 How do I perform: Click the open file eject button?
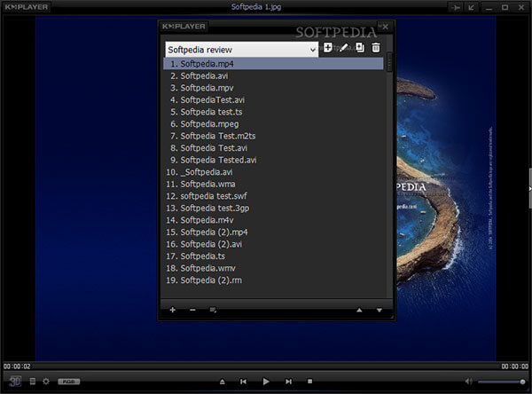(223, 382)
